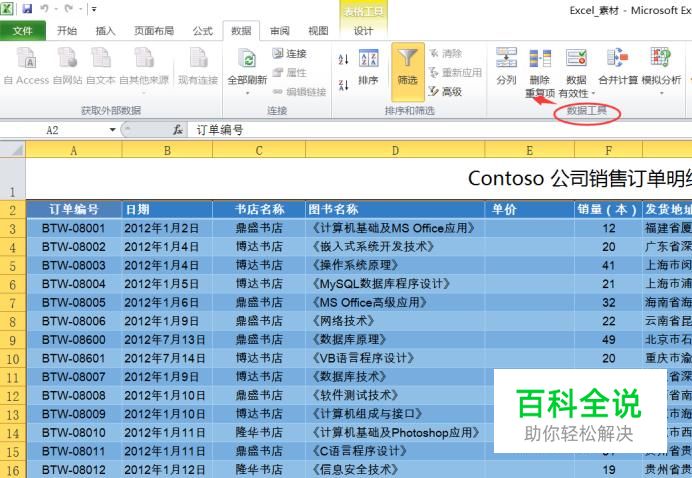Image resolution: width=692 pixels, height=478 pixels.
Task: Click the Sort Z to A descending icon
Action: pos(343,84)
